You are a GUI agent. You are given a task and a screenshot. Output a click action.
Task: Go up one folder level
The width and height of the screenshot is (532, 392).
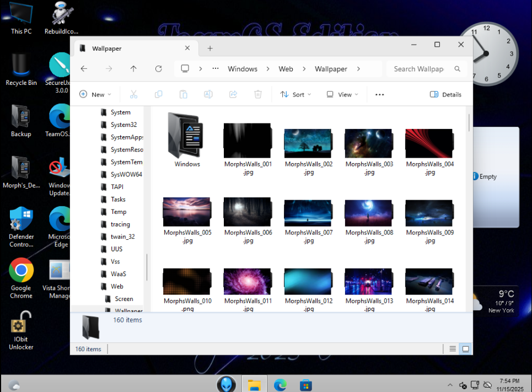tap(133, 69)
